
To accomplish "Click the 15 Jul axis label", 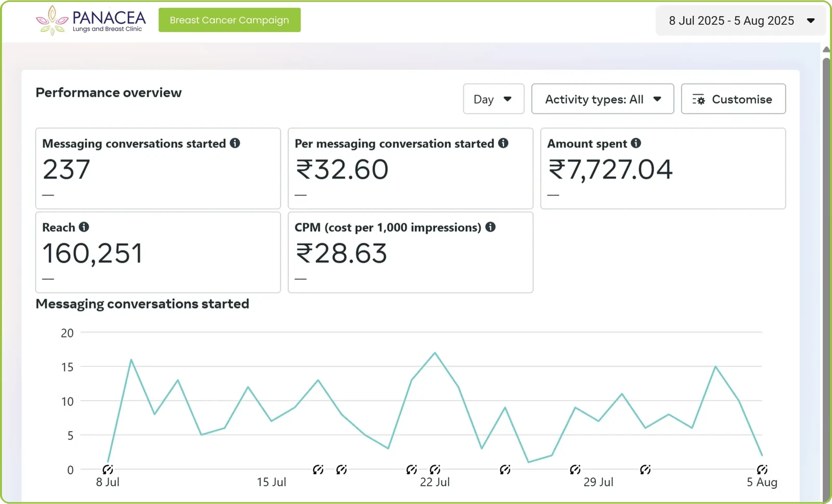I will tap(271, 482).
